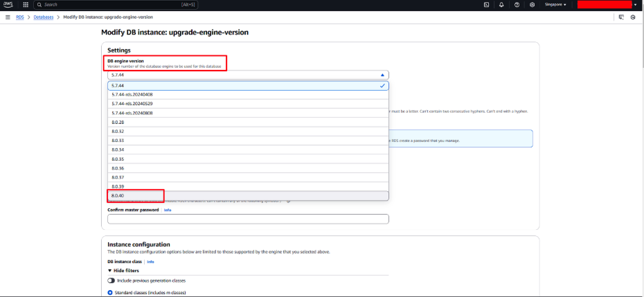This screenshot has width=644, height=297.
Task: Pick engine version 8.0.34
Action: click(248, 150)
